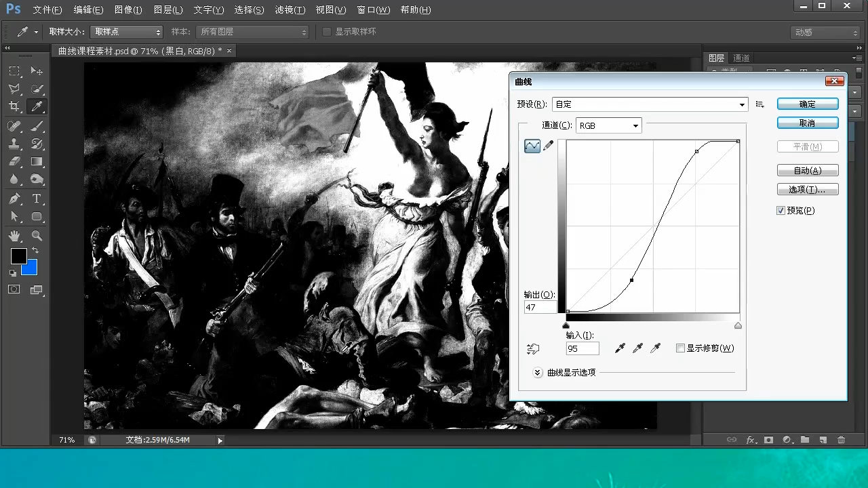Image resolution: width=868 pixels, height=488 pixels.
Task: Select the Crop tool
Action: tap(14, 106)
